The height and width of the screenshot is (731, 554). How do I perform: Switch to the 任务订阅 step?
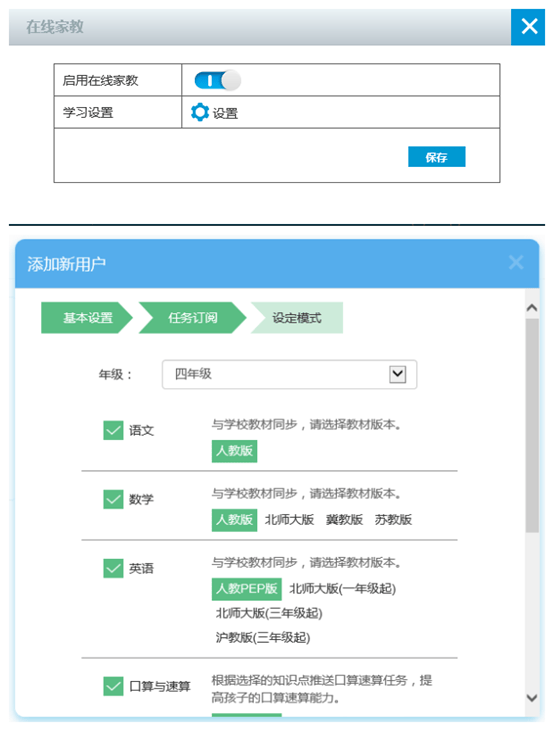tap(192, 317)
